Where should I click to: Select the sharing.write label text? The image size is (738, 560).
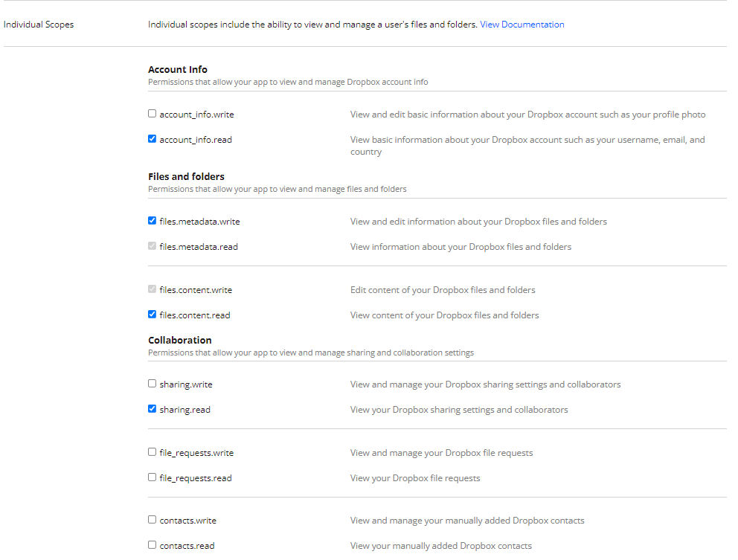pos(185,384)
